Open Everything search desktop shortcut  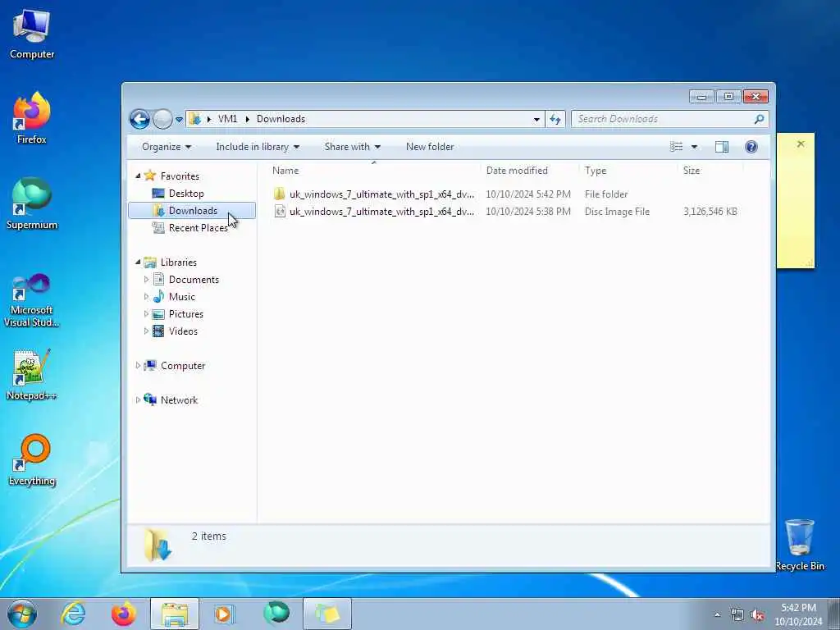(32, 460)
